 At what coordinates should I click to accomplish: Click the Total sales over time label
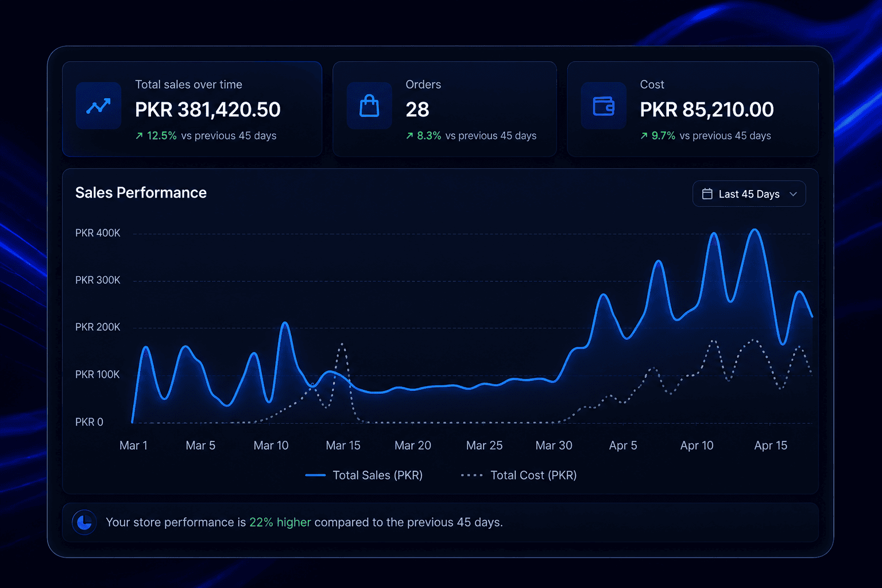coord(188,85)
